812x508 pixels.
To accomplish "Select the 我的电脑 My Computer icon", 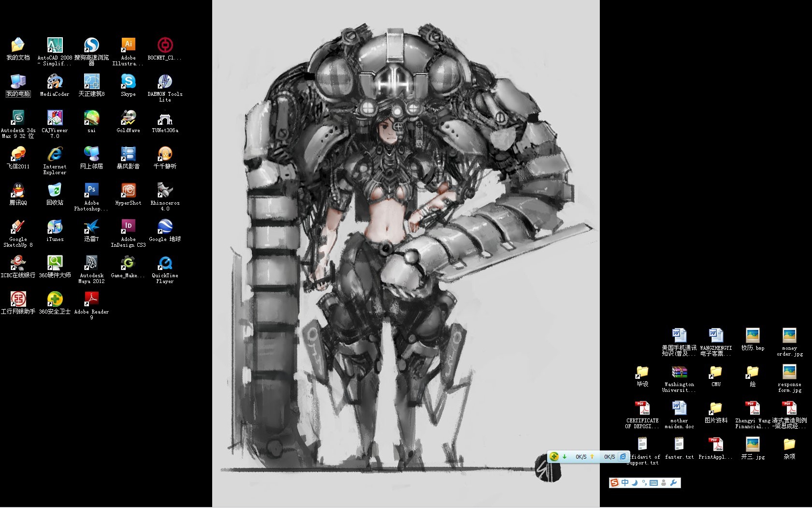I will coord(18,85).
